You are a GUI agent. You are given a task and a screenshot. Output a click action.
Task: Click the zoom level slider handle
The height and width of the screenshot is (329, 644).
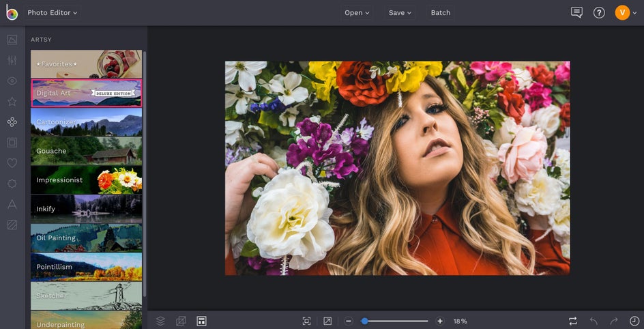[x=365, y=321]
